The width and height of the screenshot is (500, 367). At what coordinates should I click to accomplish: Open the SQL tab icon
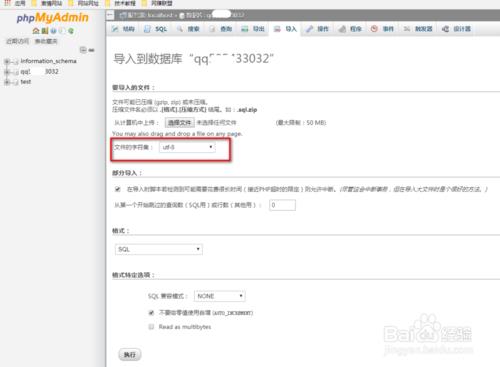(147, 29)
